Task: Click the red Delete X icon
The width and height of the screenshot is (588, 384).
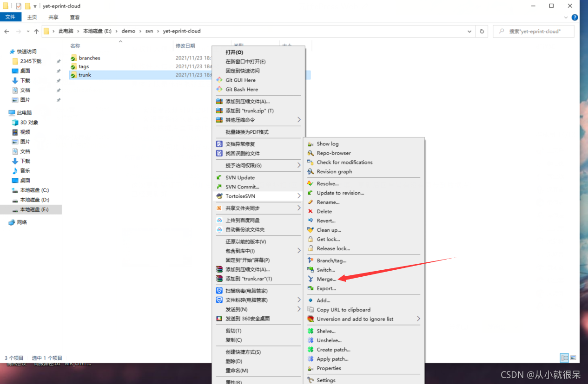Action: coord(311,212)
